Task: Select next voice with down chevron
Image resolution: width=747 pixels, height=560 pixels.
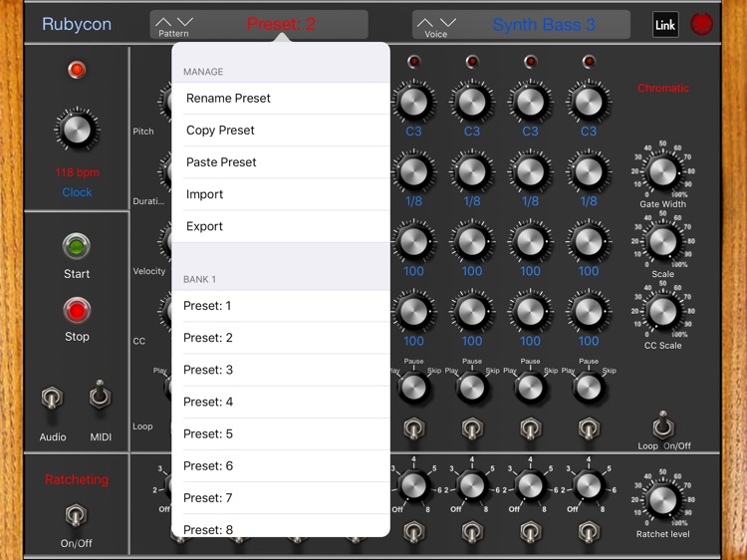Action: (448, 22)
